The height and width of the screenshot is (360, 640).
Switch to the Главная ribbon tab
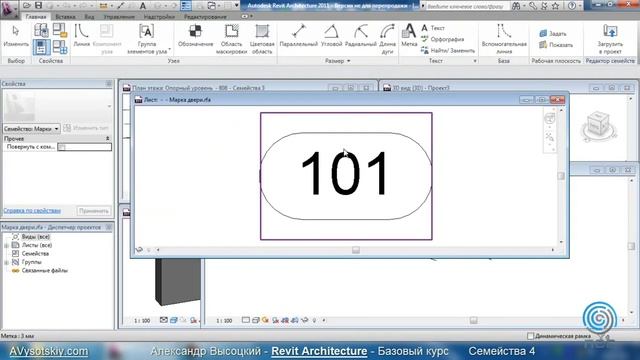pos(36,17)
